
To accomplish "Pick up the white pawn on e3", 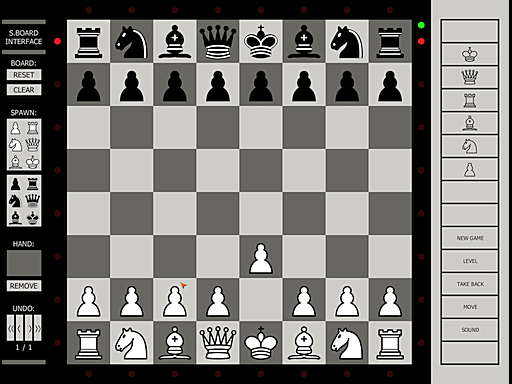I will point(261,257).
